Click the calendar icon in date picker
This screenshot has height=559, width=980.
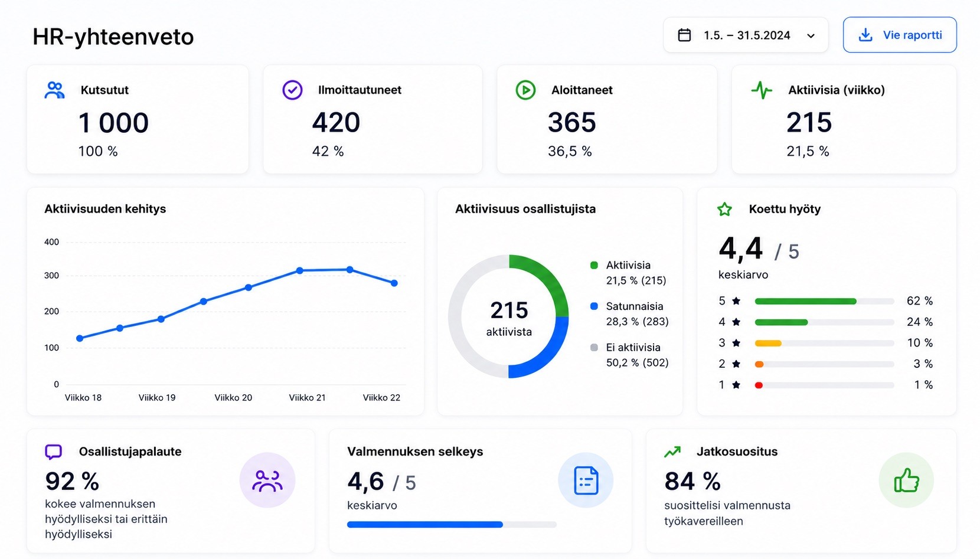(x=684, y=35)
